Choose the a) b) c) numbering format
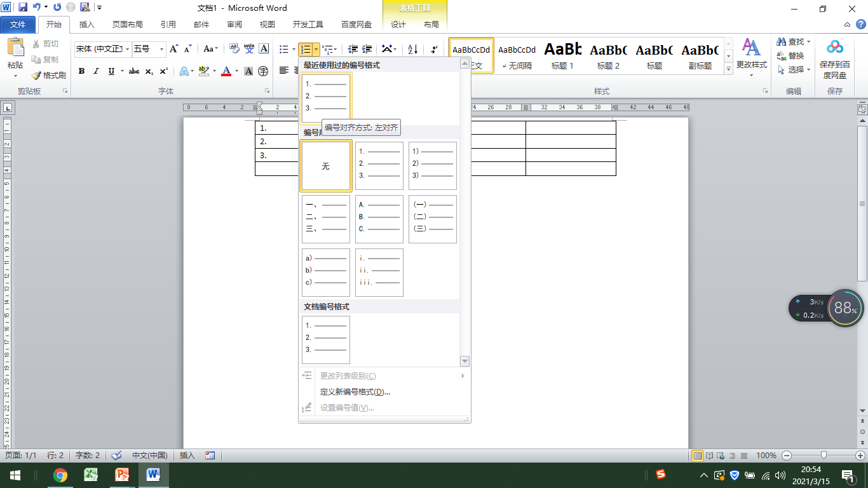This screenshot has width=868, height=488. pos(326,273)
